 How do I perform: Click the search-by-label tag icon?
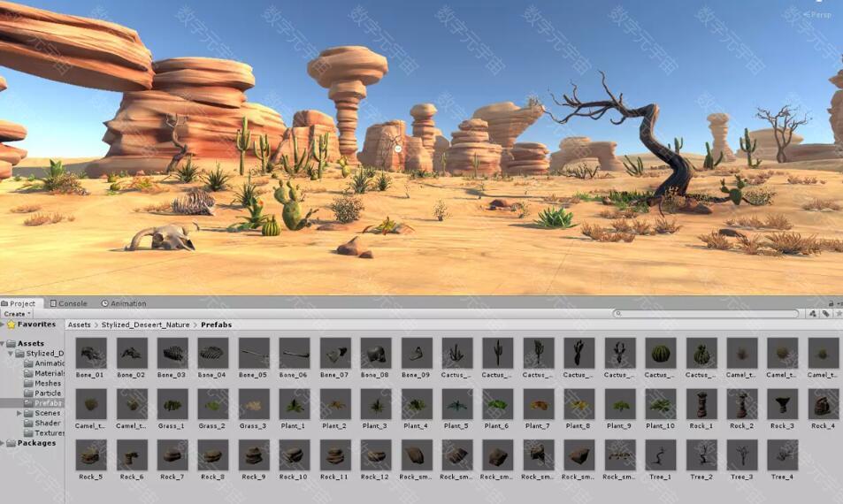point(824,314)
